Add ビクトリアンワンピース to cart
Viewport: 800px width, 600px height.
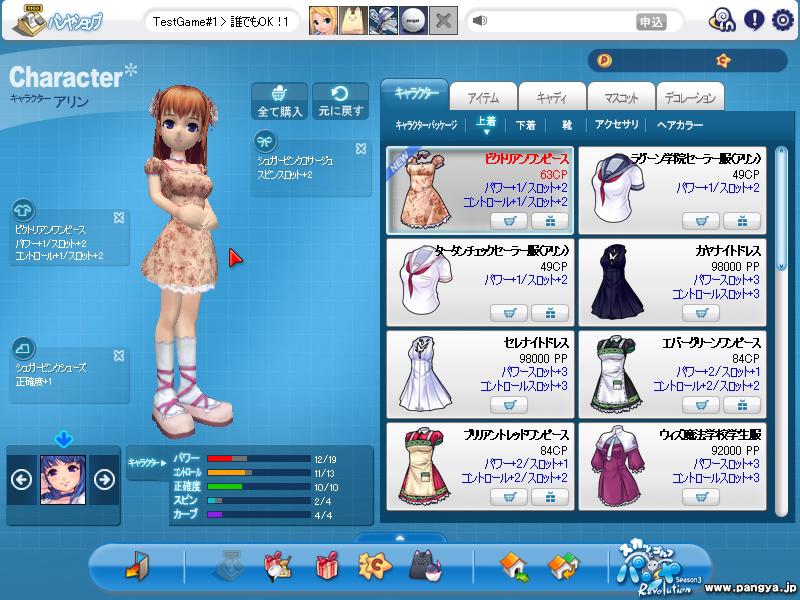coord(509,221)
